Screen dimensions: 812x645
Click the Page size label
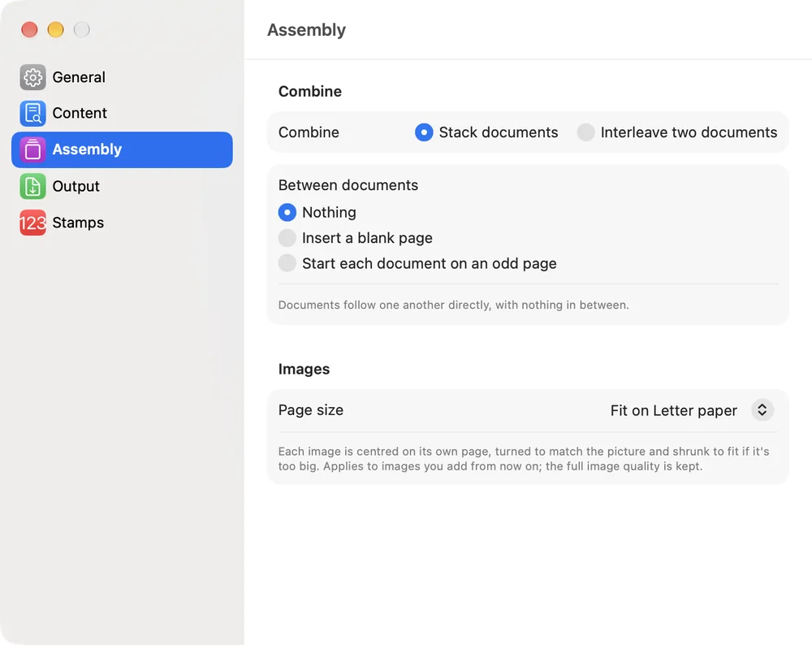(x=311, y=410)
